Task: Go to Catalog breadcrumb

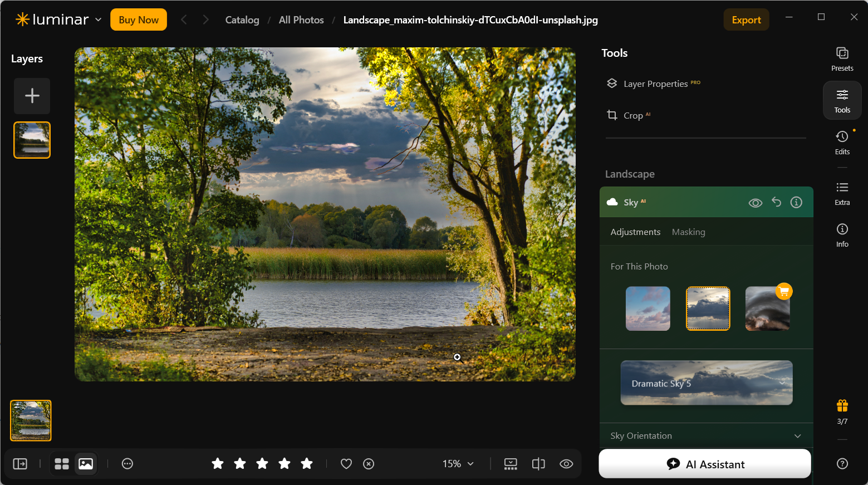Action: click(x=242, y=20)
